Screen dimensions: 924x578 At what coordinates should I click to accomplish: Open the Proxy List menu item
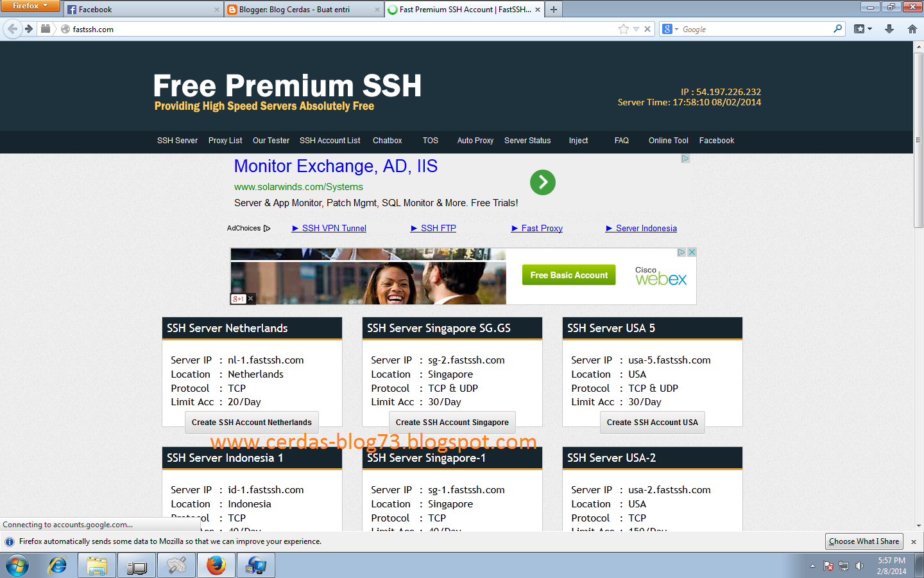point(225,141)
